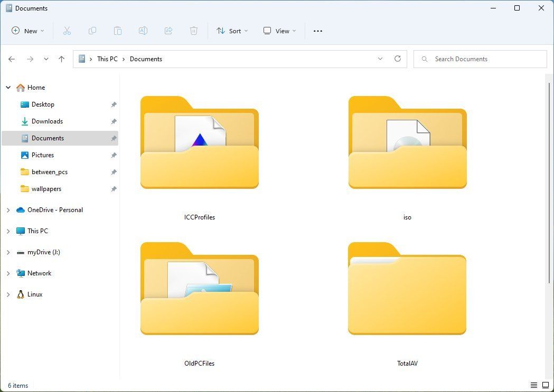
Task: Share using the toolbar share icon
Action: coord(168,31)
